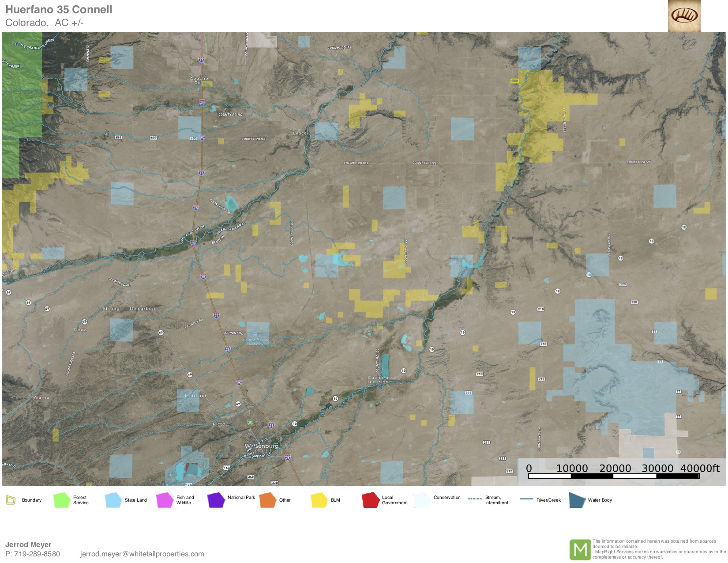Click the Walsenburg town label on map
The height and width of the screenshot is (563, 728).
[x=262, y=446]
